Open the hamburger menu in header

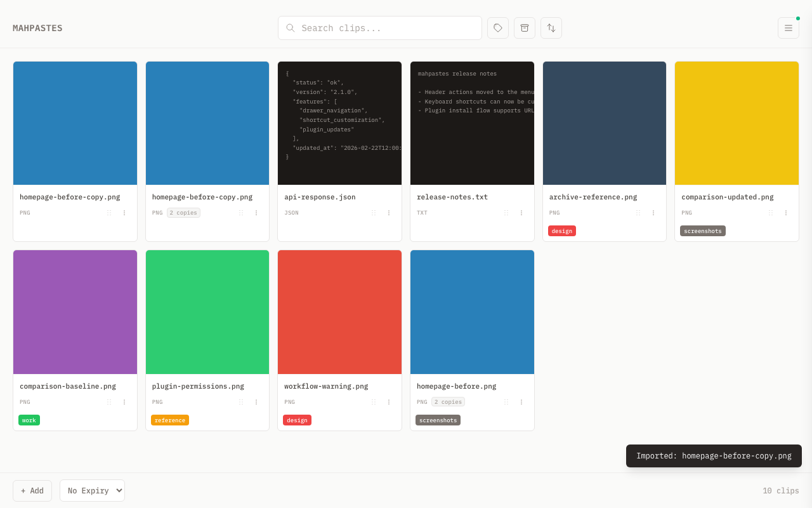tap(789, 28)
